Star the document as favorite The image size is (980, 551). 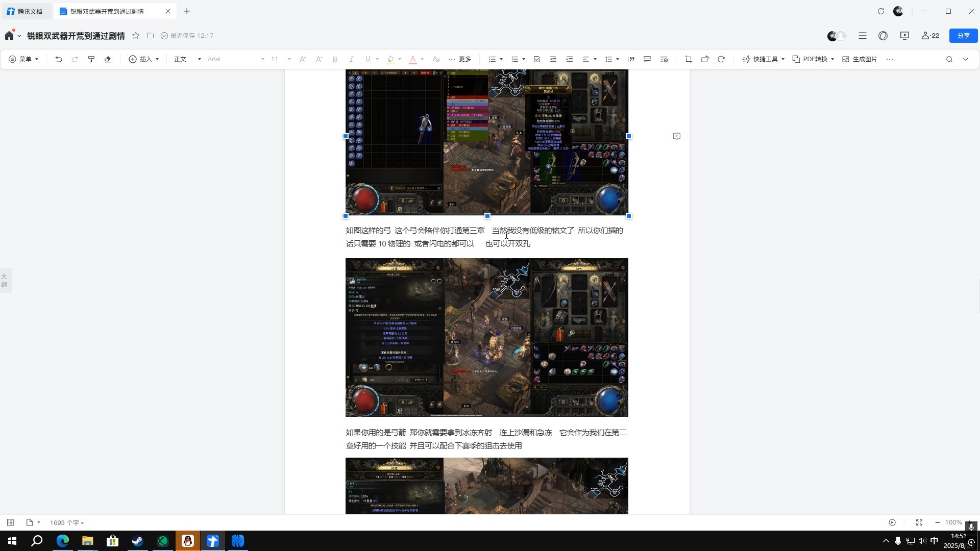(x=136, y=36)
